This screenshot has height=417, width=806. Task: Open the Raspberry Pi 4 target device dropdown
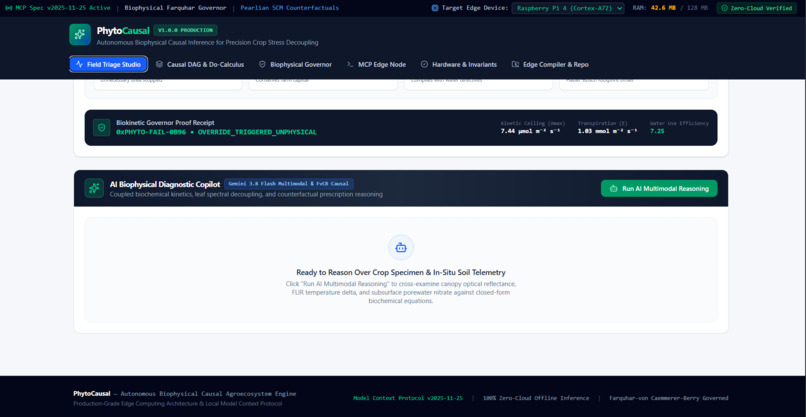[568, 8]
